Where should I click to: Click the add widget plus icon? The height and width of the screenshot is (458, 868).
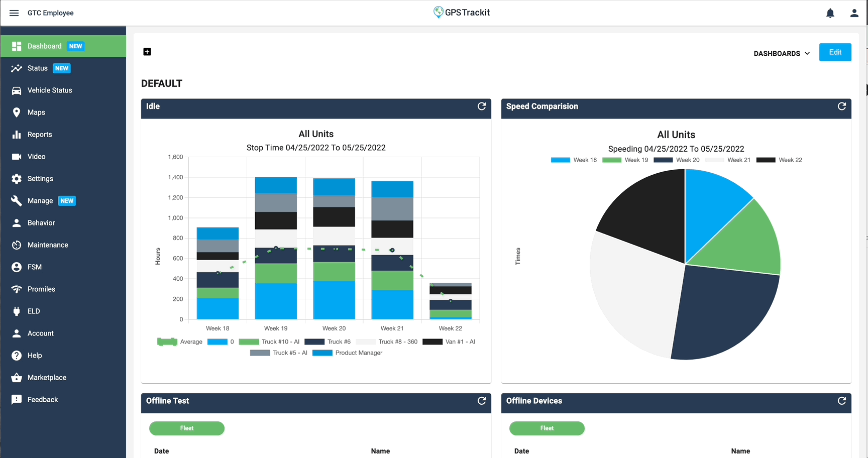[x=147, y=52]
